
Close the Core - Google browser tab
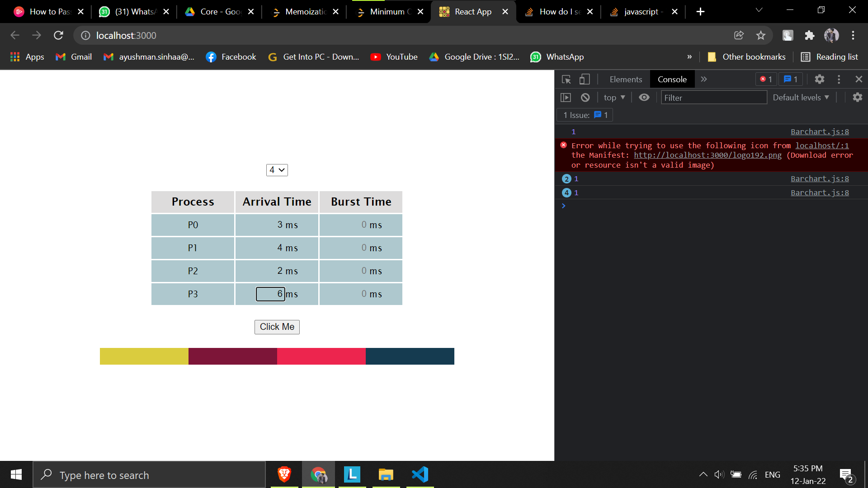point(251,12)
